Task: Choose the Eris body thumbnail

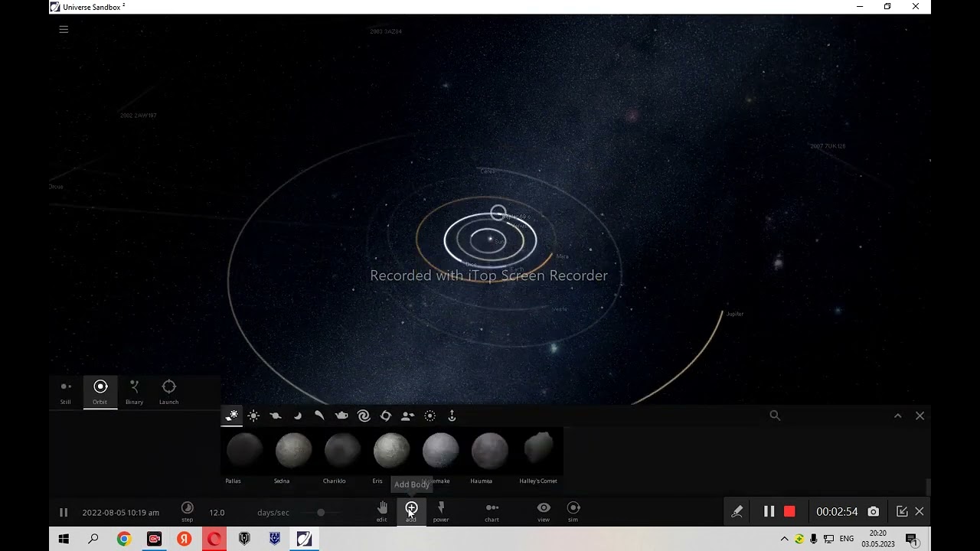Action: click(x=391, y=450)
